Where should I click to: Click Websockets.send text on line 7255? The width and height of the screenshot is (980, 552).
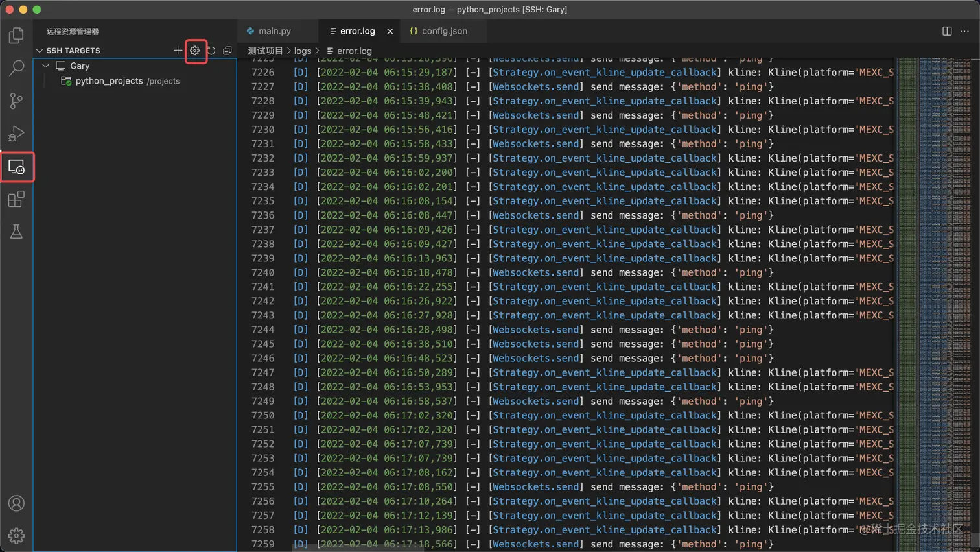click(535, 487)
